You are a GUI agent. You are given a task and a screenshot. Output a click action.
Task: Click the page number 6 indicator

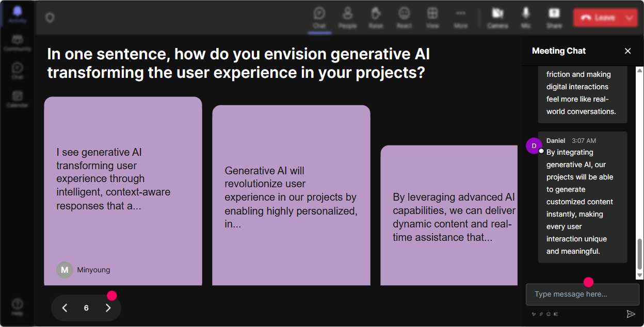(x=86, y=308)
